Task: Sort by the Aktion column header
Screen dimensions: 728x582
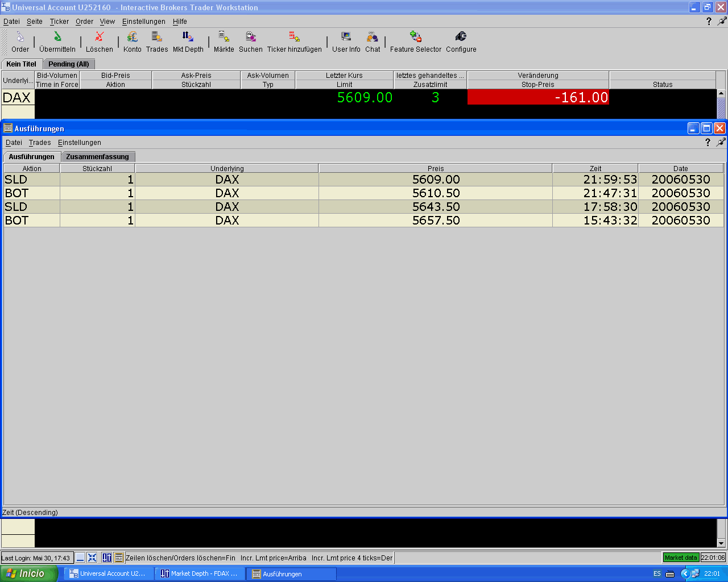Action: coord(32,168)
